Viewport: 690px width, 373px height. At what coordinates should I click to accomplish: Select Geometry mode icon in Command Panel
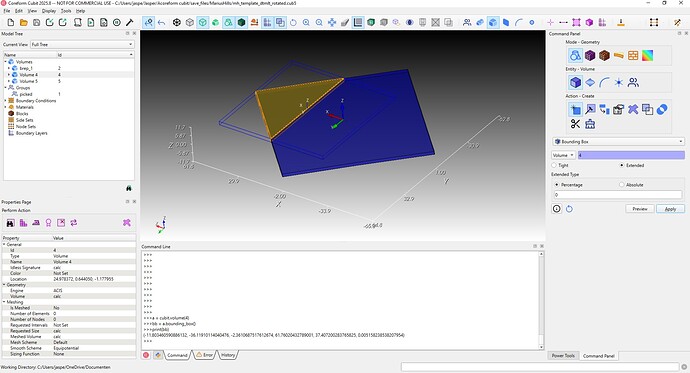click(x=575, y=55)
